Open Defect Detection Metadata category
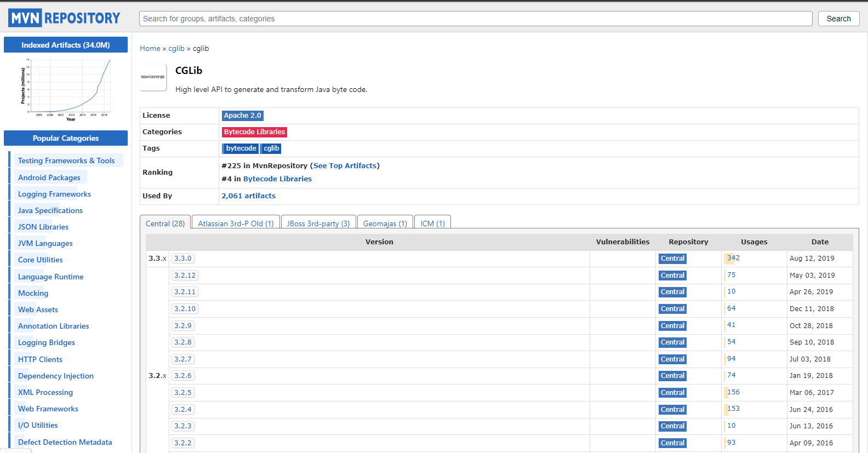This screenshot has height=453, width=868. click(x=65, y=442)
